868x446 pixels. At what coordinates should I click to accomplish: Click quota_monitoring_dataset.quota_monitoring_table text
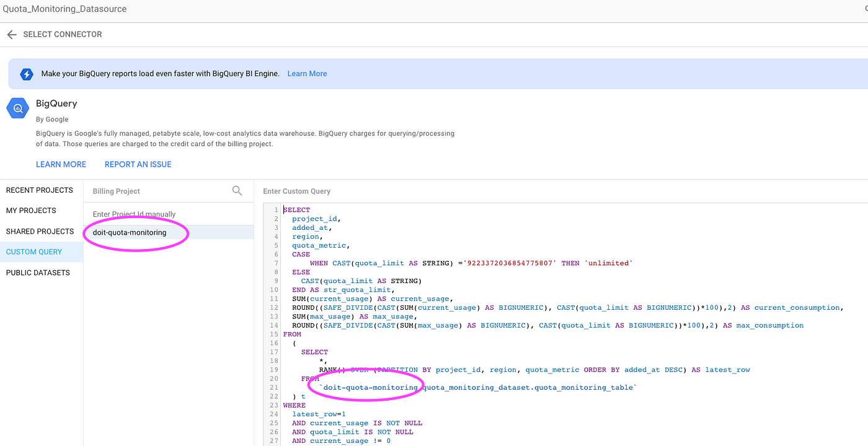click(528, 388)
